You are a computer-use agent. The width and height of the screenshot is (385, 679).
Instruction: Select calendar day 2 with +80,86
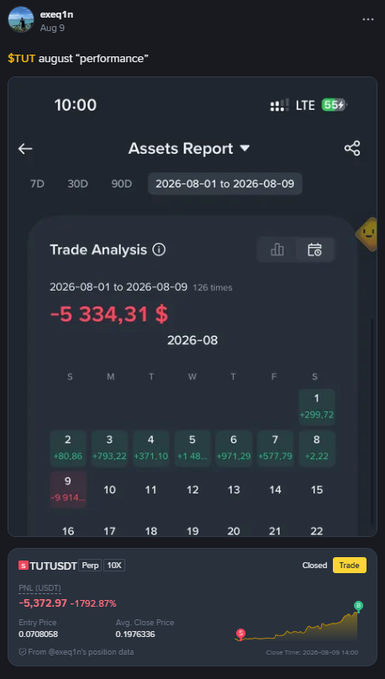click(x=68, y=448)
